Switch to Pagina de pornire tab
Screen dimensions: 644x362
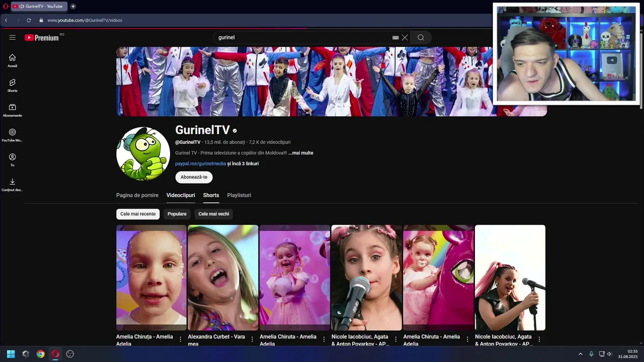[x=137, y=195]
